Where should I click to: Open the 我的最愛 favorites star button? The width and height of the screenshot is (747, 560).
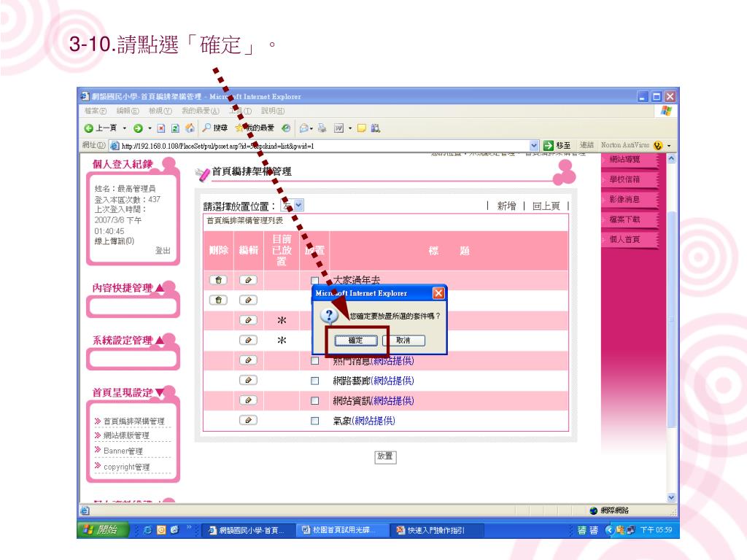(255, 128)
